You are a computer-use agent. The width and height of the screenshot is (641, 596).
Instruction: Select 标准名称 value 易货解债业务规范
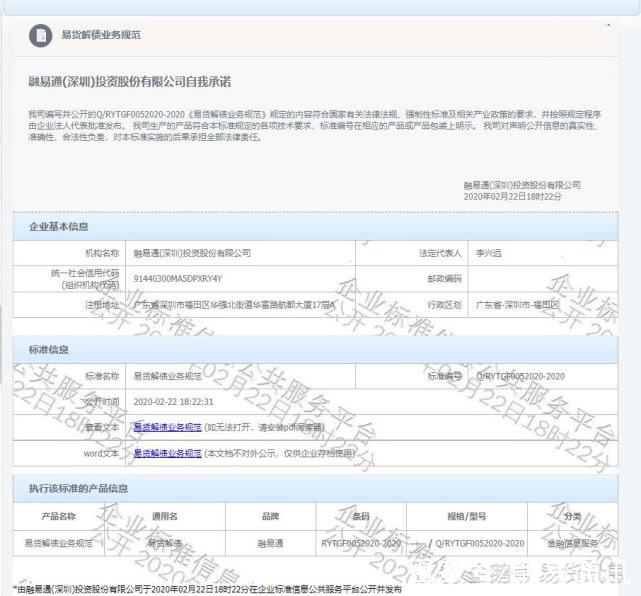168,376
